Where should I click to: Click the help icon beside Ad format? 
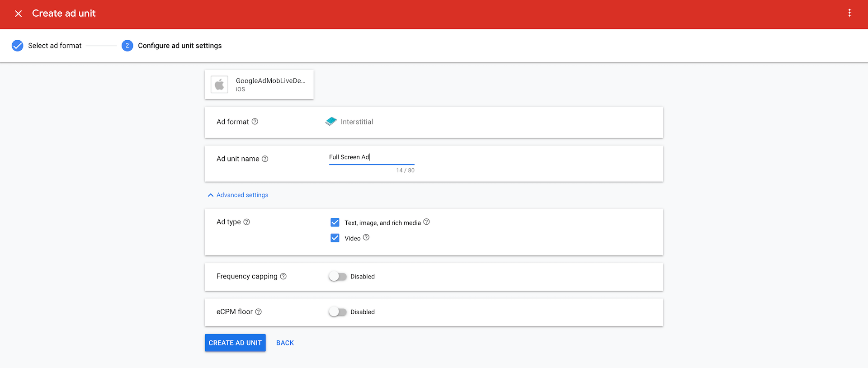tap(255, 122)
